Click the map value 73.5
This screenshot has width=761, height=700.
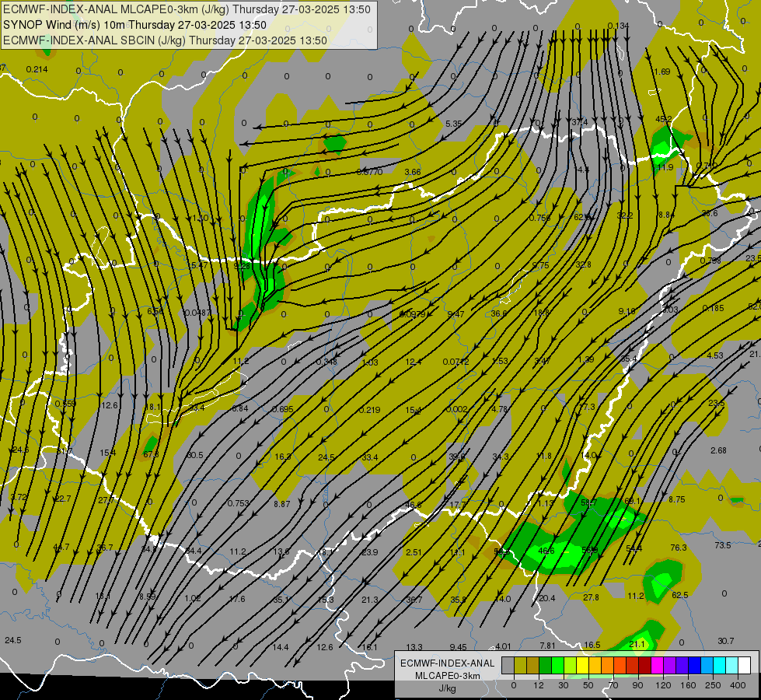click(x=723, y=545)
